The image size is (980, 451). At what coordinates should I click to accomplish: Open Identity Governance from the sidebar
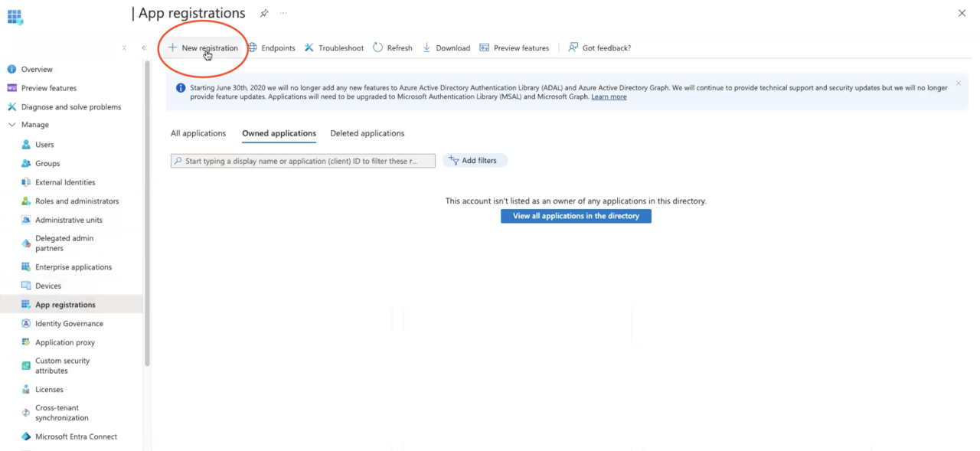70,323
